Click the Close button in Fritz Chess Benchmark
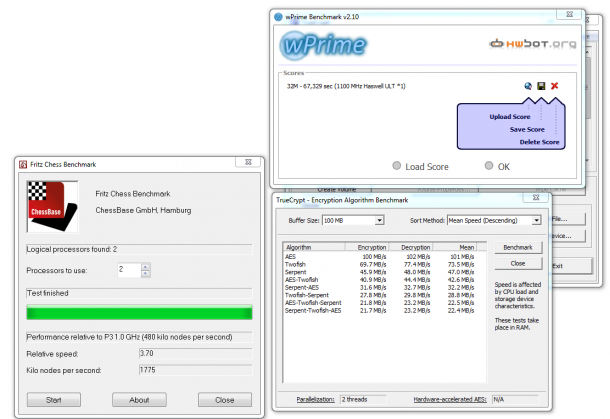Screen dimensions: 610x419 [225, 400]
